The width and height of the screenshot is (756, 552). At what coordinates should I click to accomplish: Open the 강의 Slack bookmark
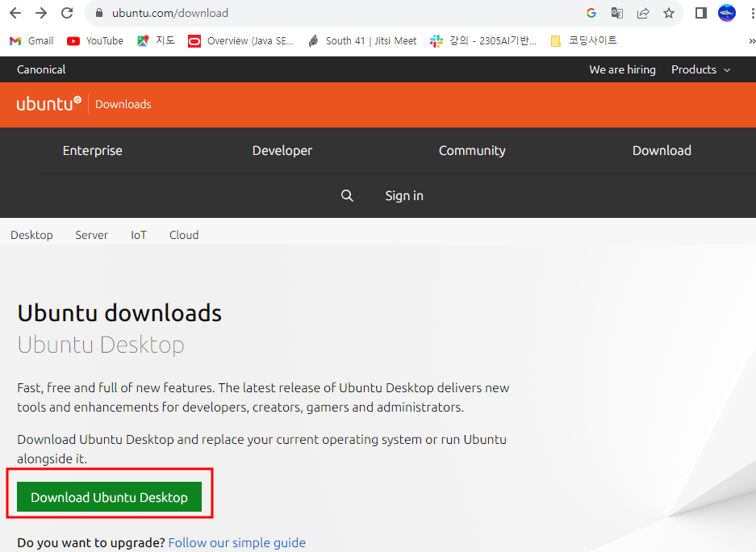tap(483, 41)
